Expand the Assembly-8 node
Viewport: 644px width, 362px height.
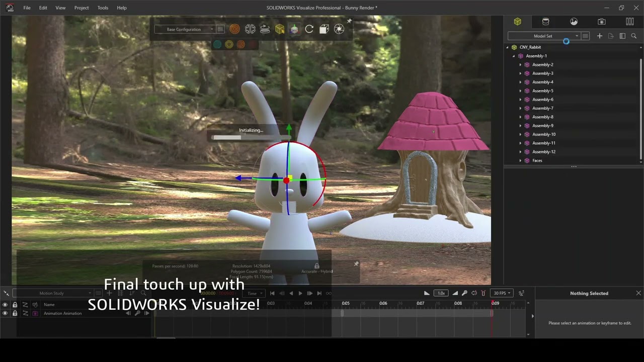[520, 117]
